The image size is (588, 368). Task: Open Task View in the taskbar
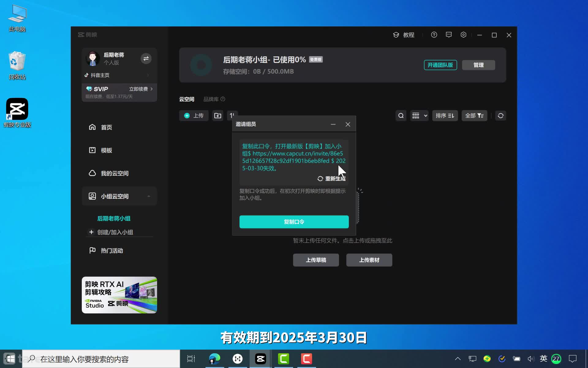click(191, 359)
